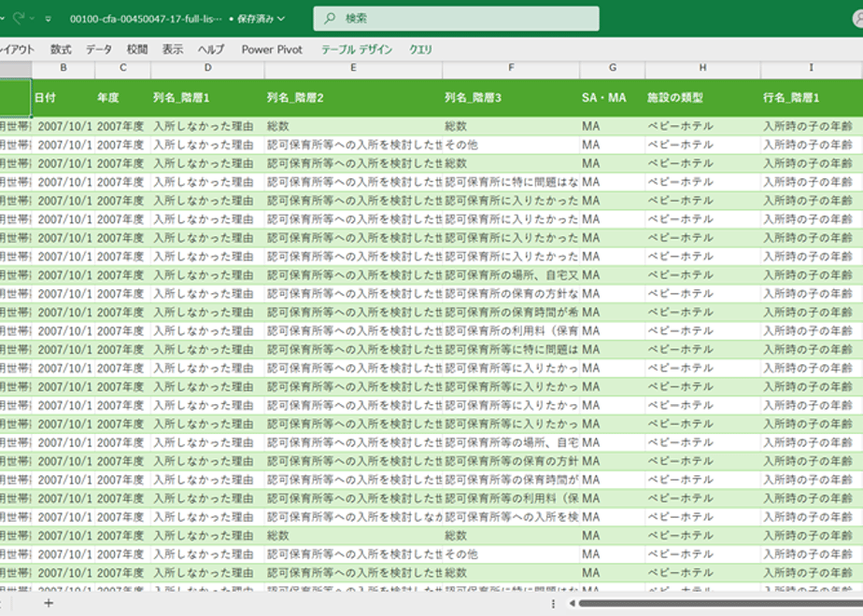Click the 列名_階層1 header cell

coord(207,98)
